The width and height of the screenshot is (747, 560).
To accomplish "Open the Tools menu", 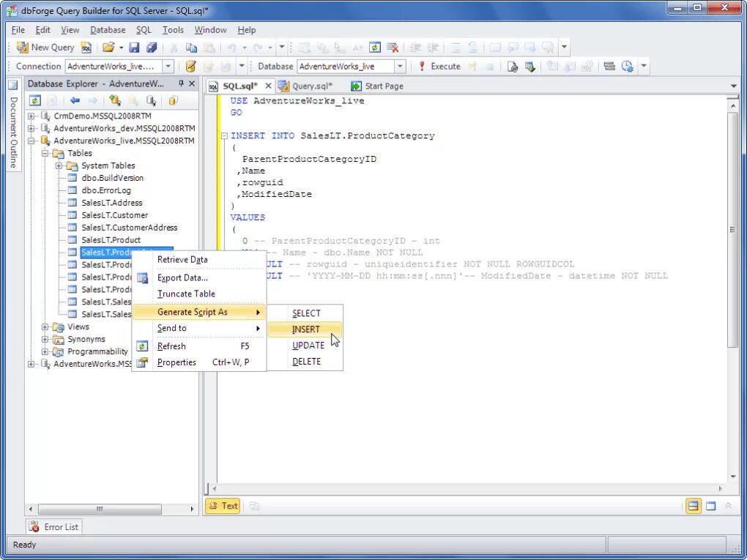I will pos(173,29).
